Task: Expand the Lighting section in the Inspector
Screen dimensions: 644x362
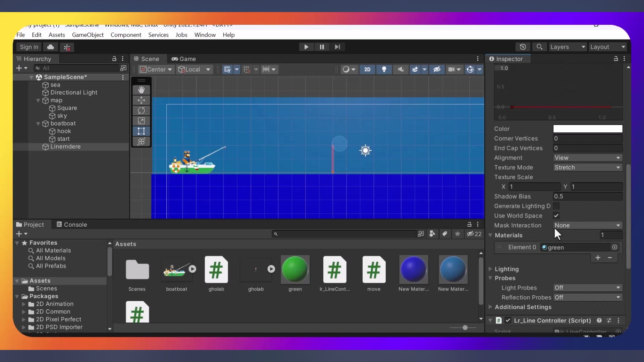Action: (506, 269)
